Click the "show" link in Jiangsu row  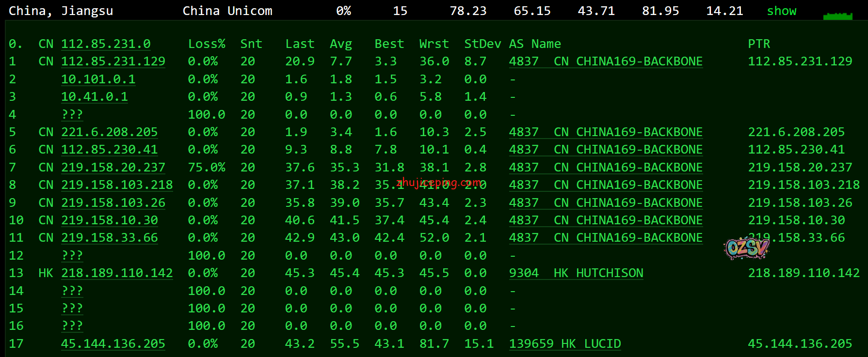tap(781, 11)
